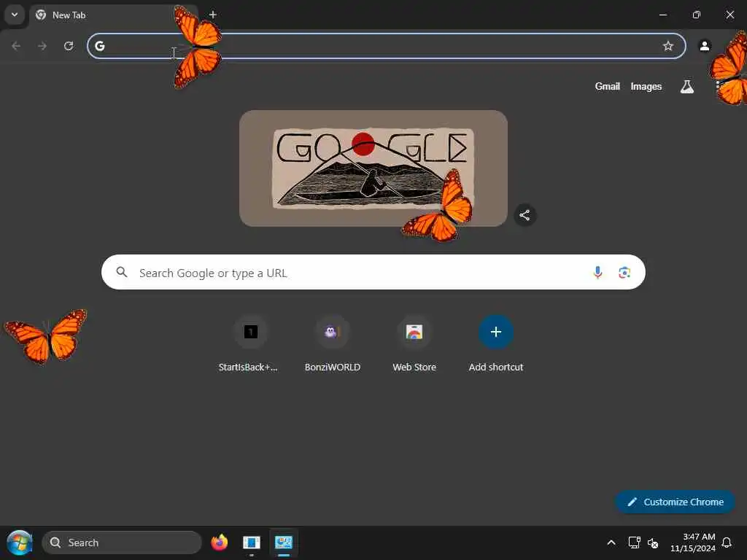Open a new tab with plus button
The width and height of the screenshot is (747, 560).
click(x=213, y=15)
